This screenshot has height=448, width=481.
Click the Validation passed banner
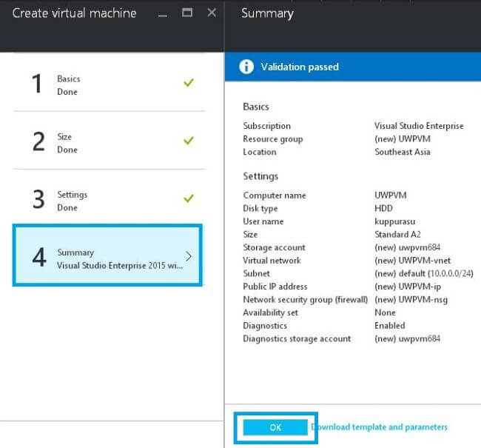coord(352,67)
